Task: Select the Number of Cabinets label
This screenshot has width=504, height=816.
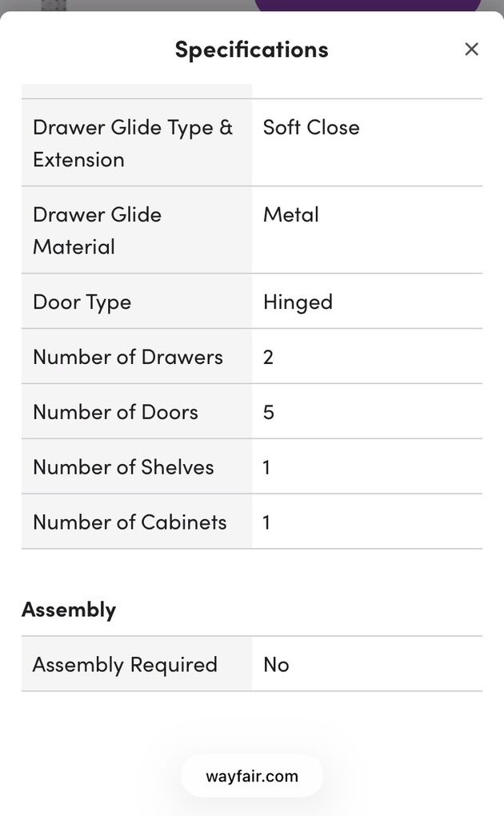Action: [x=130, y=522]
